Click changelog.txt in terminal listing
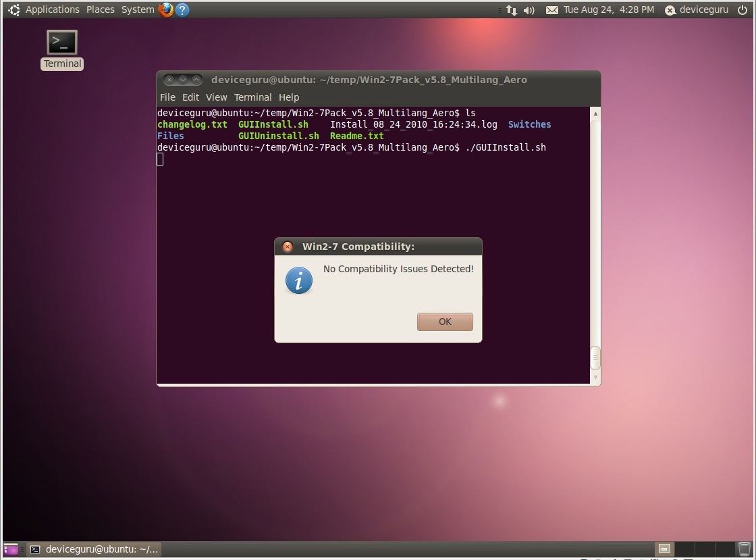This screenshot has width=756, height=560. coord(192,124)
